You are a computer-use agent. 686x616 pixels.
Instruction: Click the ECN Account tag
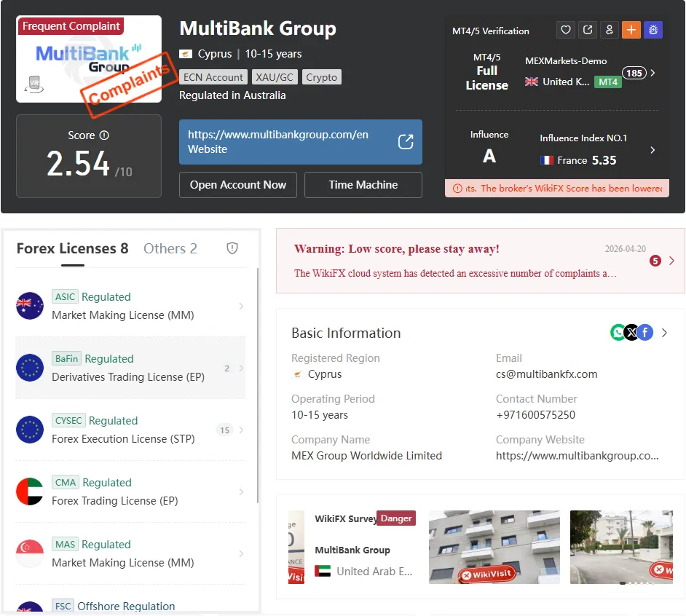pyautogui.click(x=213, y=77)
